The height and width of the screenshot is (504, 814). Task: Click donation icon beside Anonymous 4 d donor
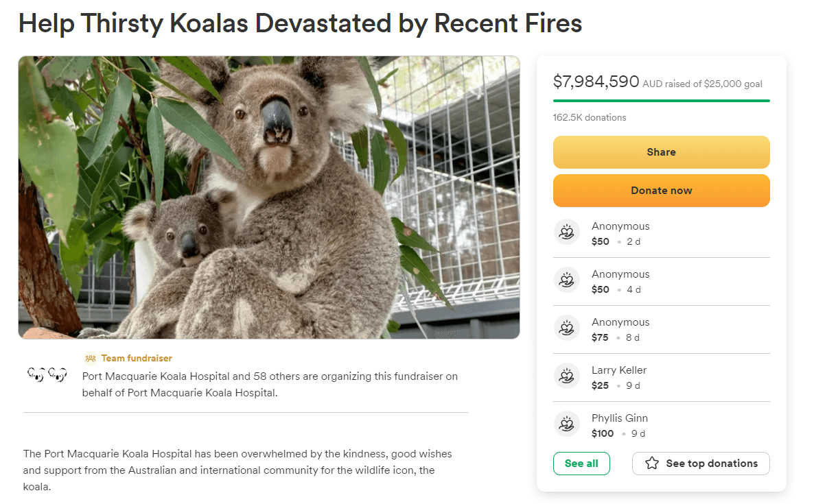point(567,280)
